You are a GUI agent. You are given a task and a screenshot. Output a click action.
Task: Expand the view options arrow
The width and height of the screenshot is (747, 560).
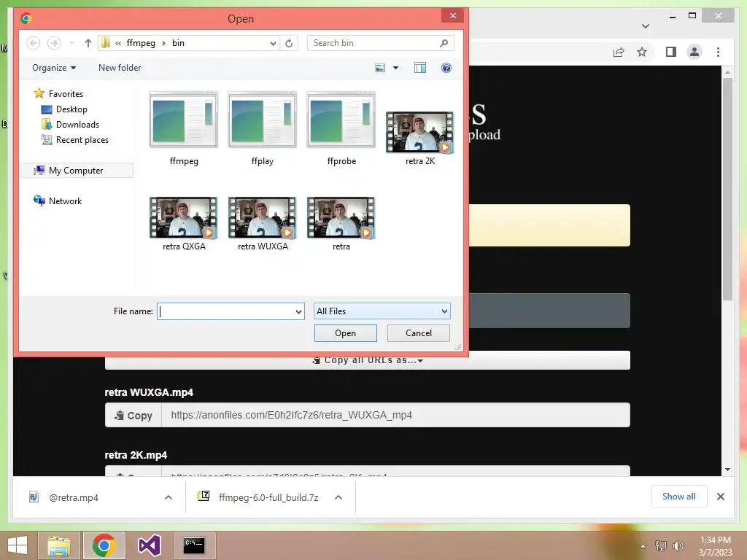click(395, 68)
